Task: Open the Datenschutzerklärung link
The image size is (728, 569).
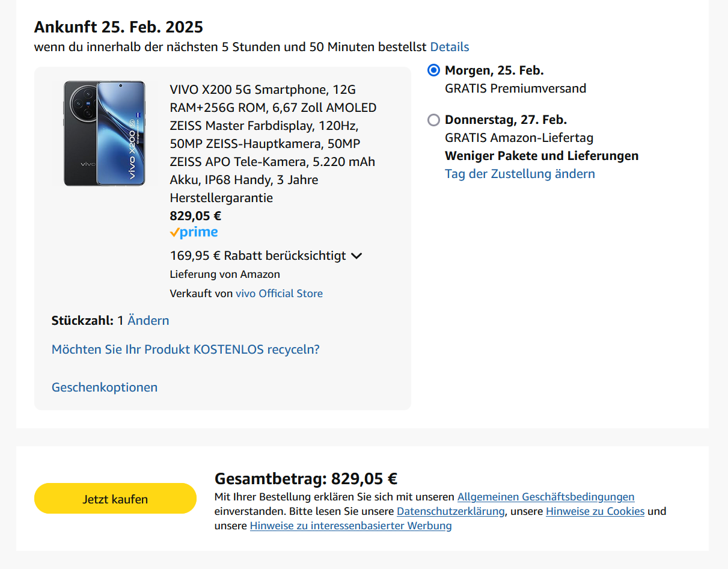Action: 450,511
